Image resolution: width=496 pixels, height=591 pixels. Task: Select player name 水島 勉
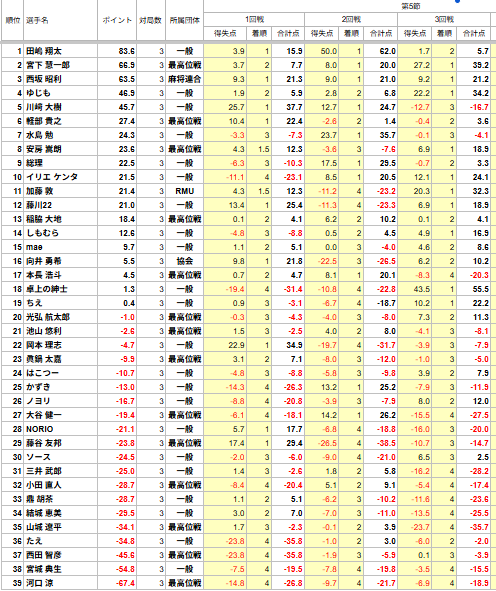click(x=40, y=135)
